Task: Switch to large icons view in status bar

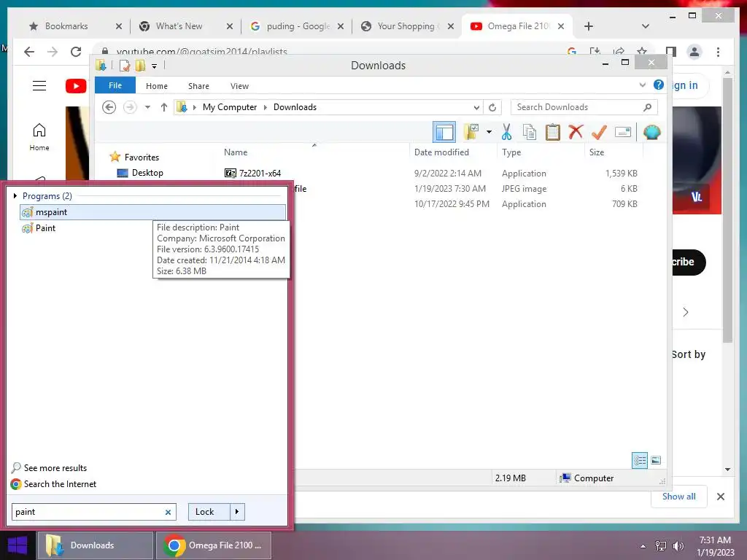Action: tap(656, 460)
